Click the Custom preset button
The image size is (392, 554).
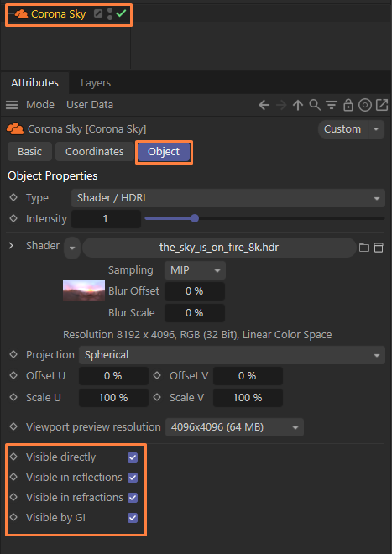tap(342, 129)
